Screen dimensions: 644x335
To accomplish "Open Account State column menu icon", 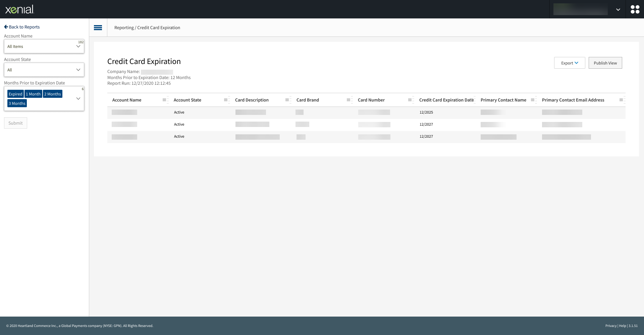I will pos(225,100).
